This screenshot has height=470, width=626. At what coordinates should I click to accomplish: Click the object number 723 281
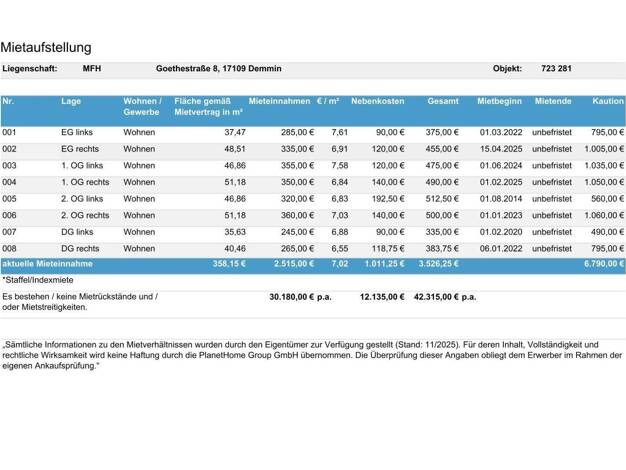click(x=556, y=69)
